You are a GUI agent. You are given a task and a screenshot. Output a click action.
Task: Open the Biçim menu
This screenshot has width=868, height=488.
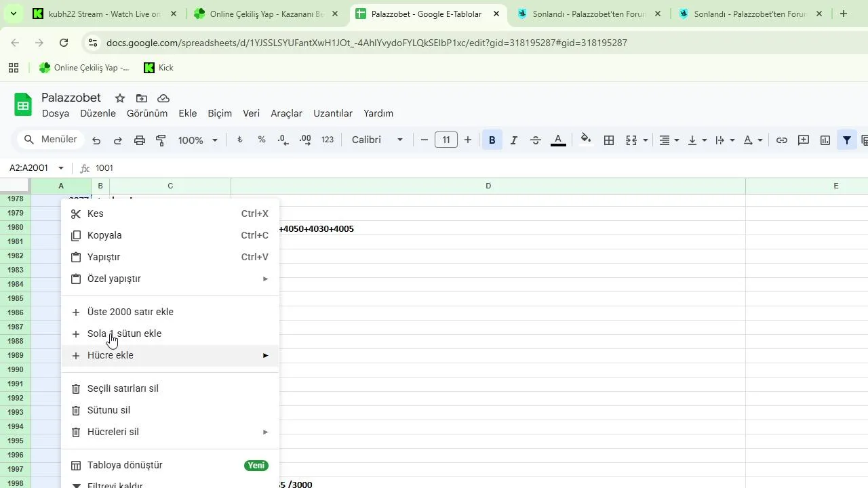(220, 113)
